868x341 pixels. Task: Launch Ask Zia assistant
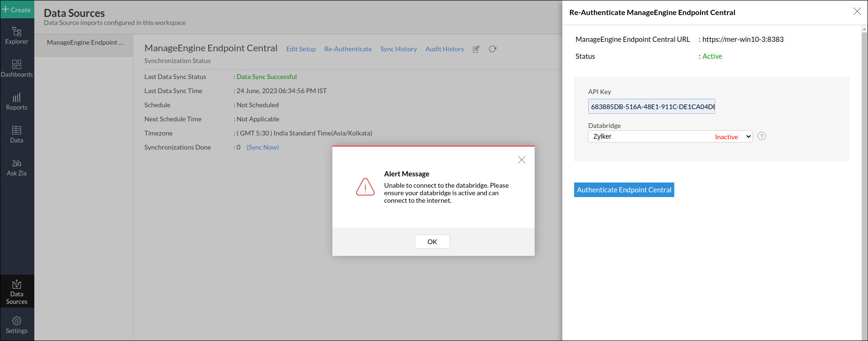(x=16, y=167)
